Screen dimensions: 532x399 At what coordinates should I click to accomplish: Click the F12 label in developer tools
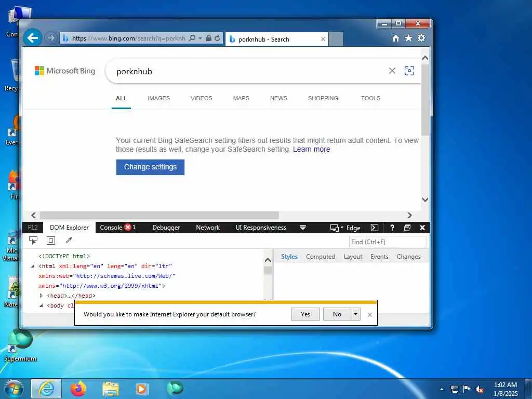(33, 228)
